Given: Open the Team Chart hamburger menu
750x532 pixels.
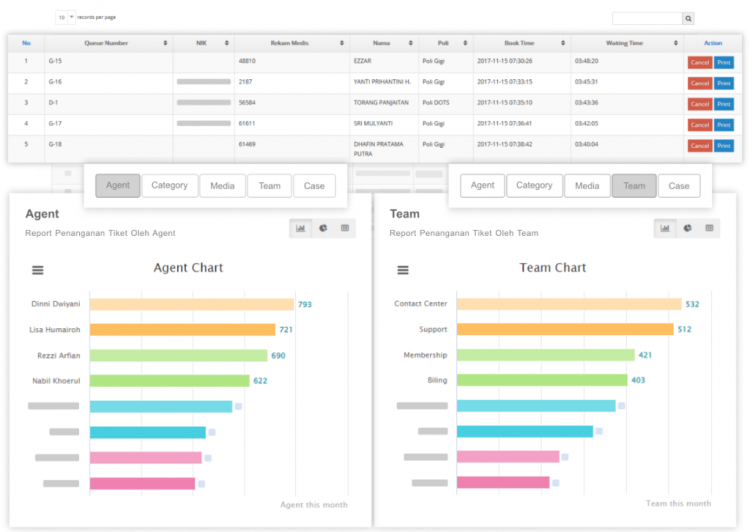Looking at the screenshot, I should pyautogui.click(x=403, y=270).
